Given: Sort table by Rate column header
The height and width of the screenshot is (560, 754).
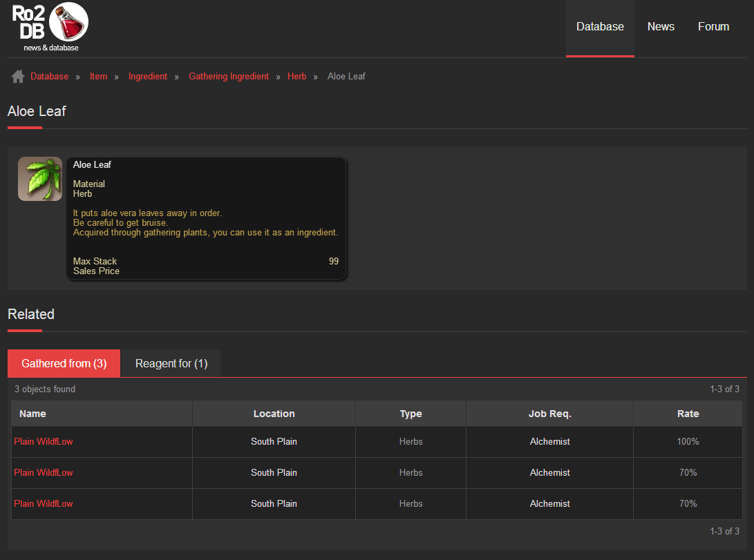Looking at the screenshot, I should (x=688, y=414).
